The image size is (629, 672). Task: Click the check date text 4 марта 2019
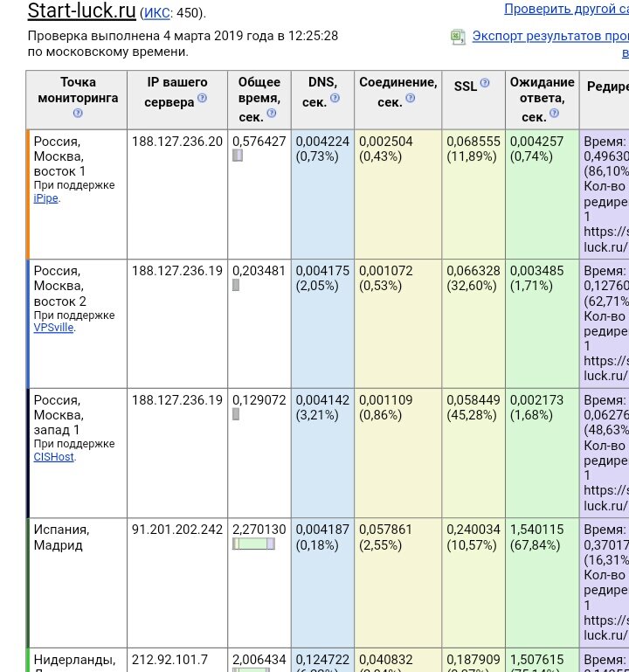pyautogui.click(x=203, y=36)
